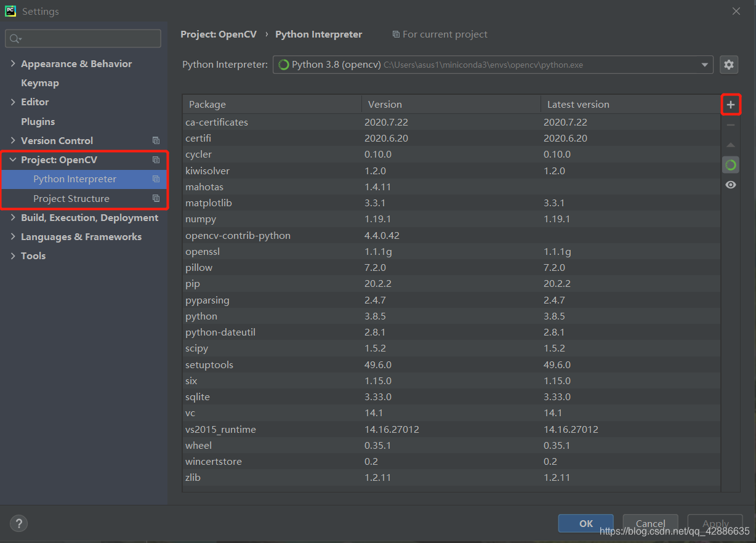Expand Build, Execution, Deployment section
The height and width of the screenshot is (543, 756).
13,218
